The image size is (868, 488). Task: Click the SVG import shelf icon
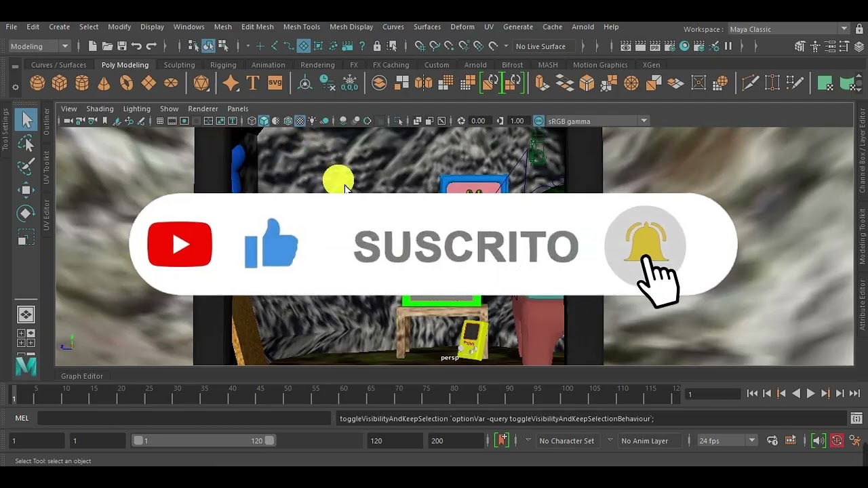(x=275, y=83)
